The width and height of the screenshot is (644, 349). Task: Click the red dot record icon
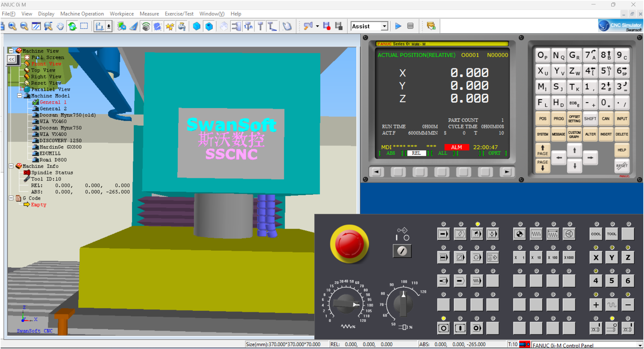coord(327,26)
